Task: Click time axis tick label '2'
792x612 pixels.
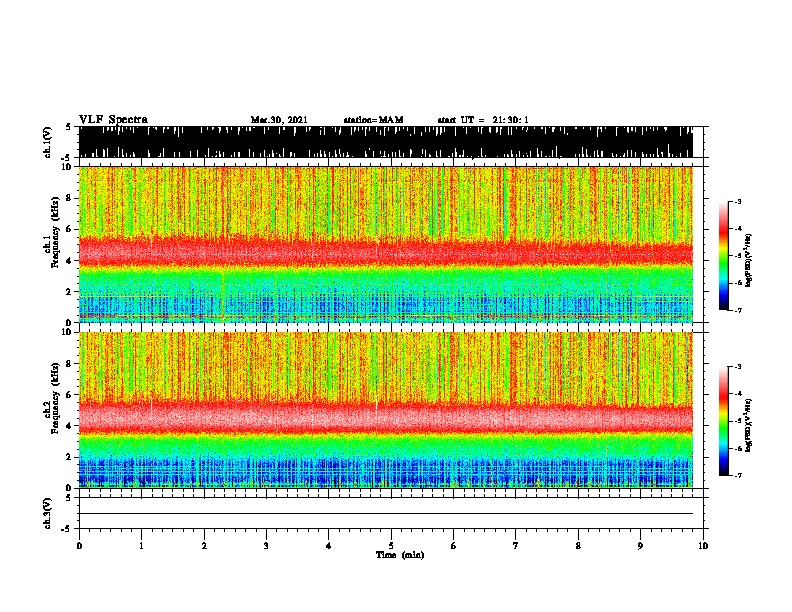Action: [204, 546]
